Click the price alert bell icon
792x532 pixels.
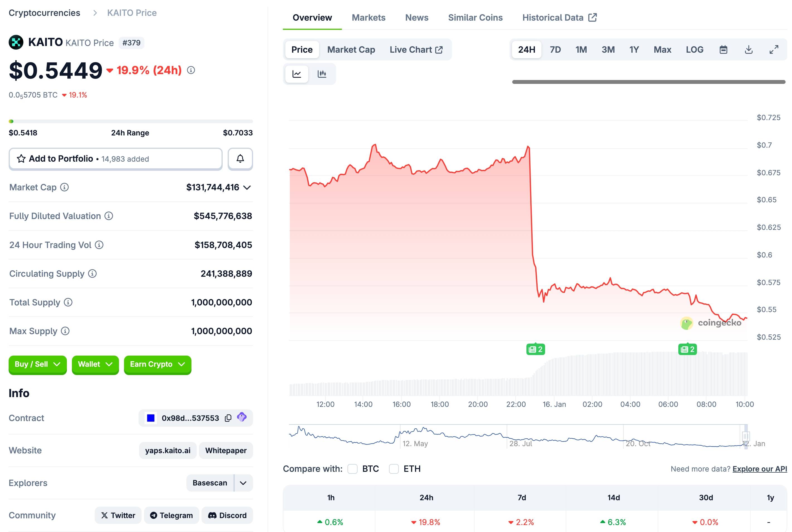click(240, 159)
